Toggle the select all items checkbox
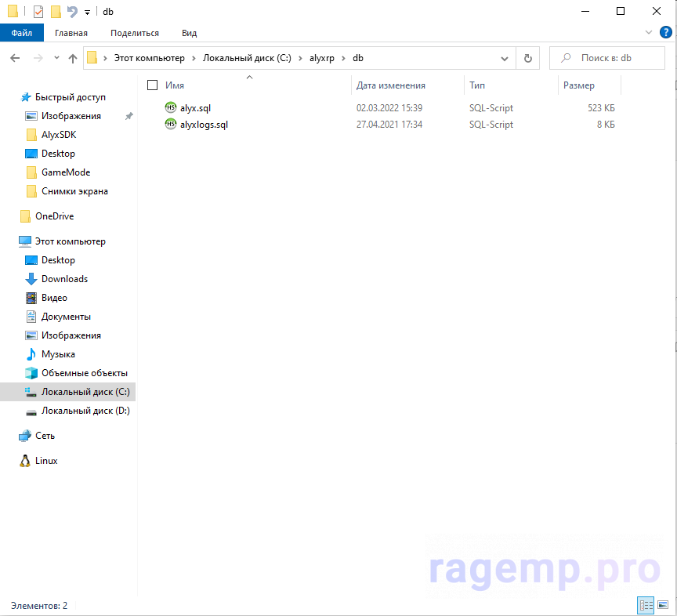 [x=152, y=85]
